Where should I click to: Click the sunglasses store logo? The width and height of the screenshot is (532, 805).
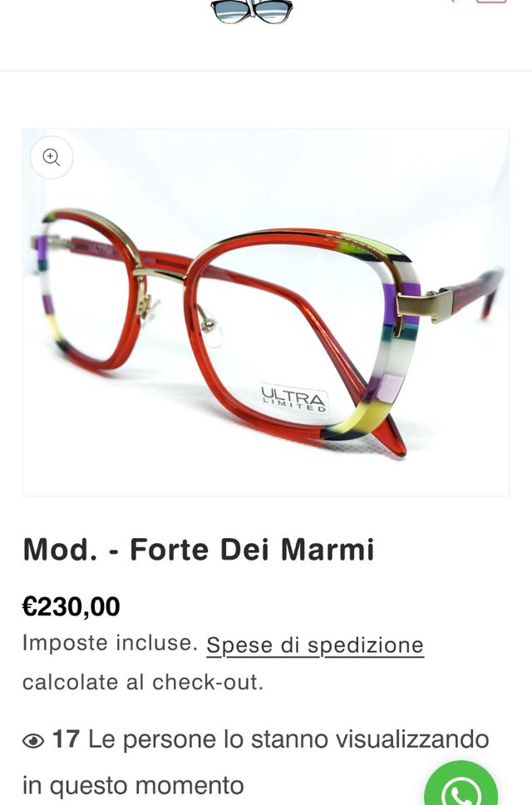pyautogui.click(x=252, y=12)
